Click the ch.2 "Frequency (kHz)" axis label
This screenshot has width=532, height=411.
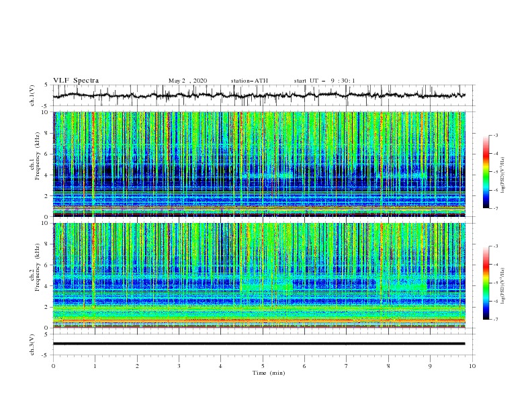tap(38, 267)
